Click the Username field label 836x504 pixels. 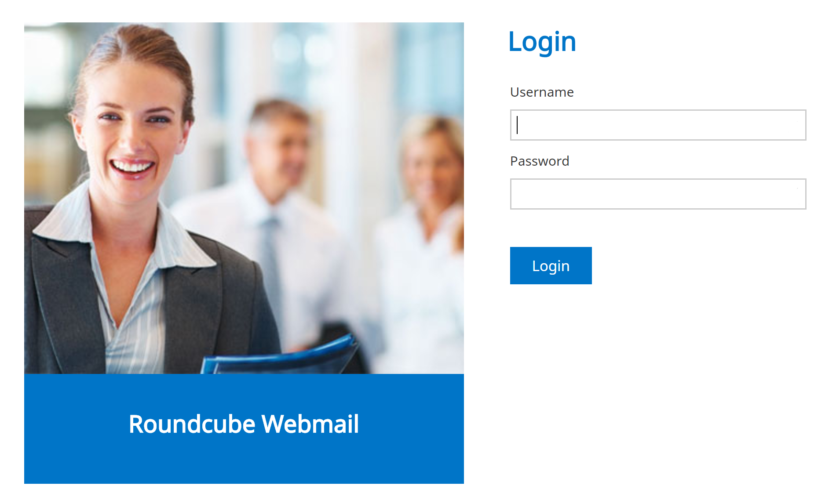(542, 92)
